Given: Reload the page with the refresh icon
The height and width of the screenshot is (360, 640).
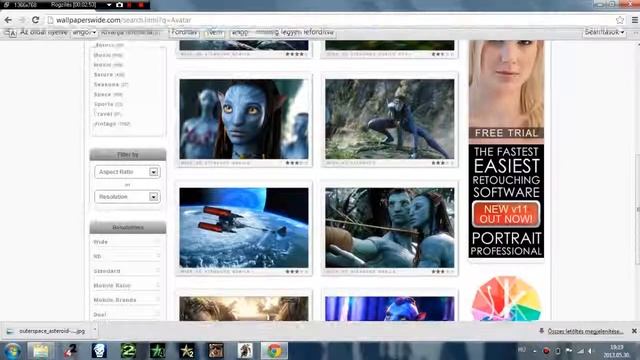Looking at the screenshot, I should (36, 20).
